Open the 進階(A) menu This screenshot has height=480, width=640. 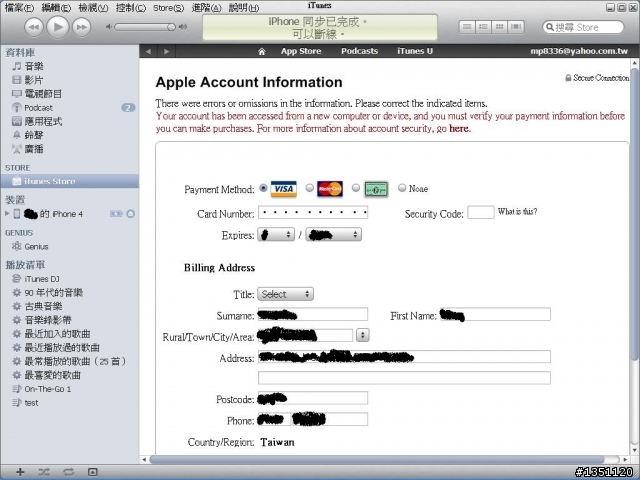[207, 8]
